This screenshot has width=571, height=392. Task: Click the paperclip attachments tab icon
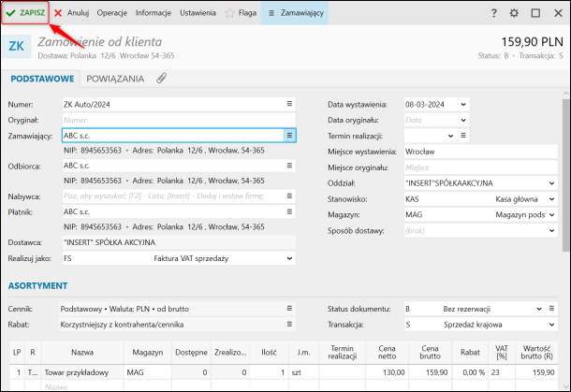(x=161, y=79)
